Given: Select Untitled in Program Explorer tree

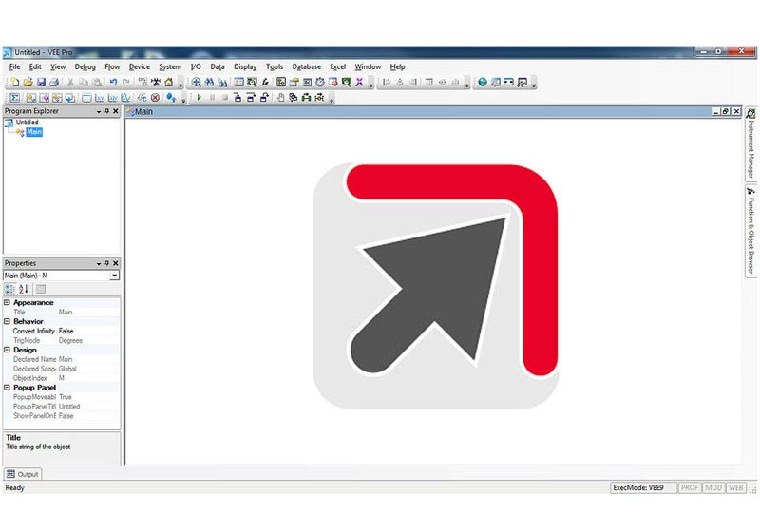Looking at the screenshot, I should tap(27, 123).
